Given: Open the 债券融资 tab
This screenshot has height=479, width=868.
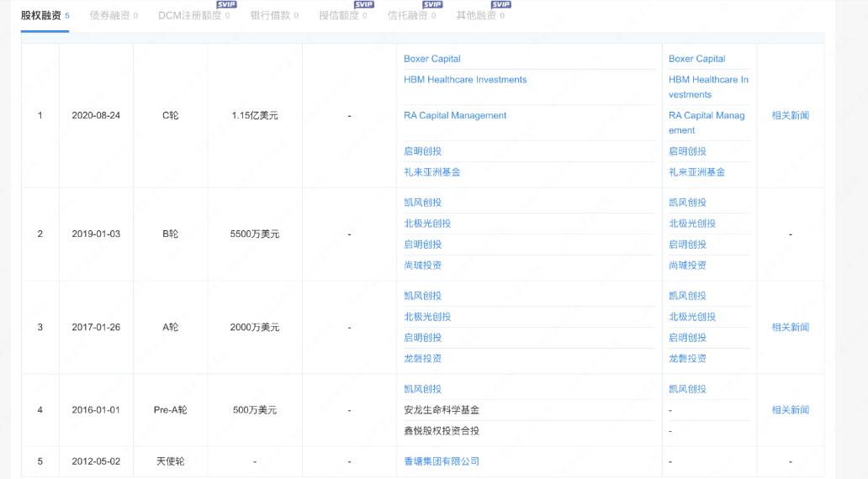Looking at the screenshot, I should click(x=108, y=16).
